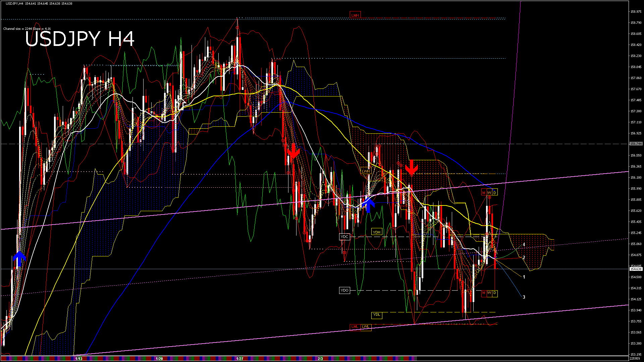Screen dimensions: 644x362
Task: Select projection line label 1
Action: [524, 277]
